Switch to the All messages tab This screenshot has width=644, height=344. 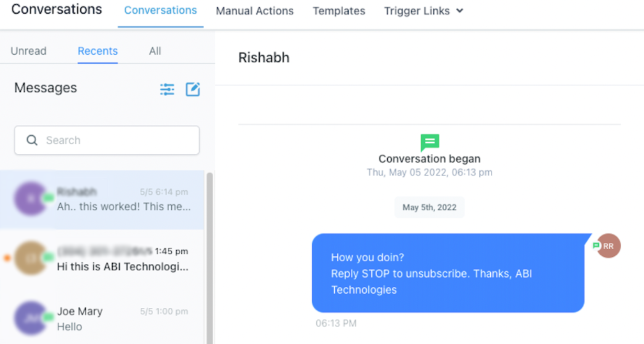[x=155, y=51]
